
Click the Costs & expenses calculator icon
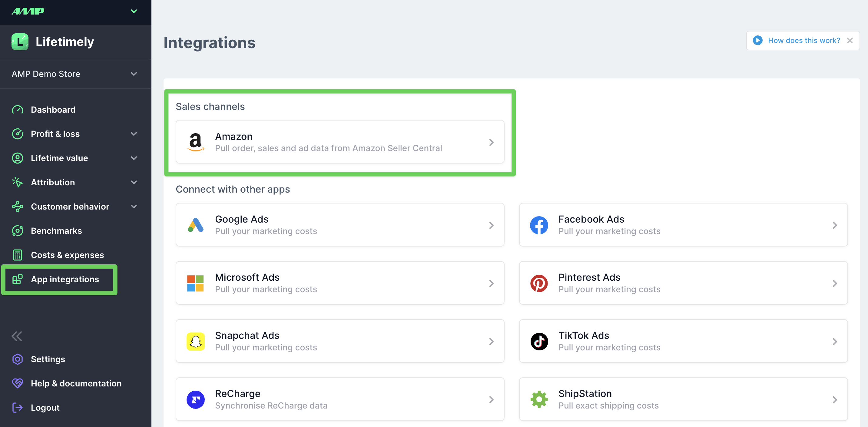pos(18,255)
